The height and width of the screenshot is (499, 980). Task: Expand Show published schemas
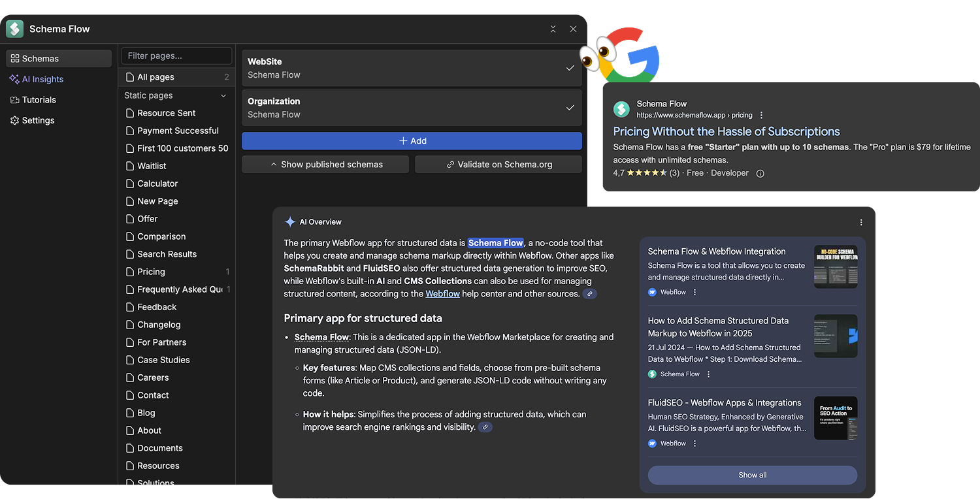click(325, 164)
